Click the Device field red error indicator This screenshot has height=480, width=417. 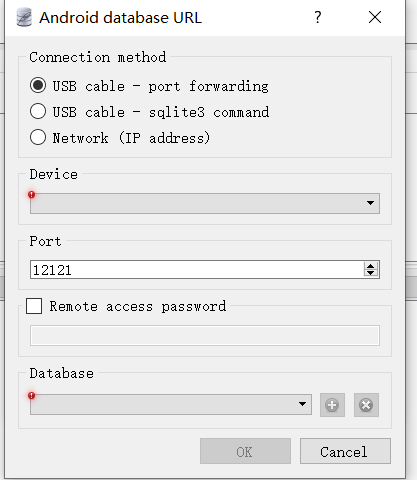[32, 194]
